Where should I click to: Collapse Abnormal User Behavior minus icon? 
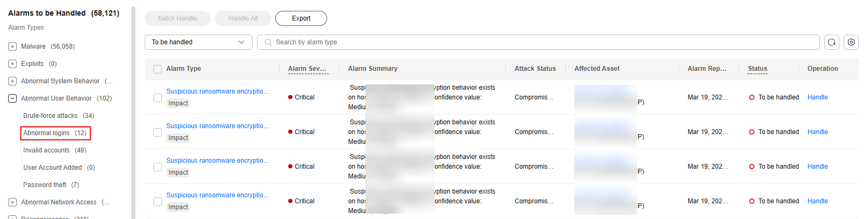click(12, 98)
